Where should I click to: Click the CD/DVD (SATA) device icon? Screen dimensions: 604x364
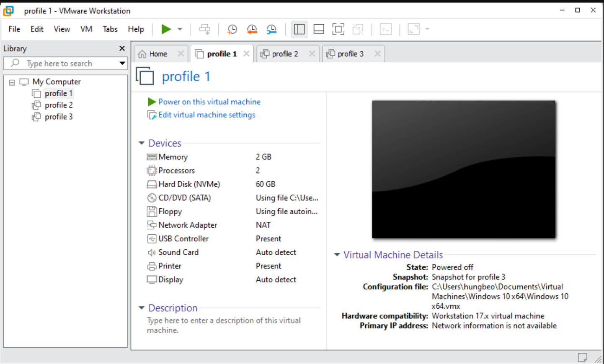point(152,198)
